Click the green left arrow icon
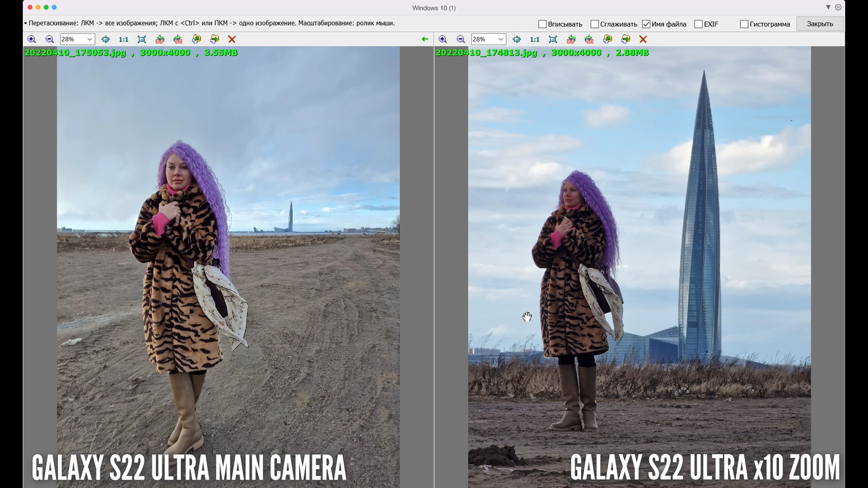 click(425, 39)
